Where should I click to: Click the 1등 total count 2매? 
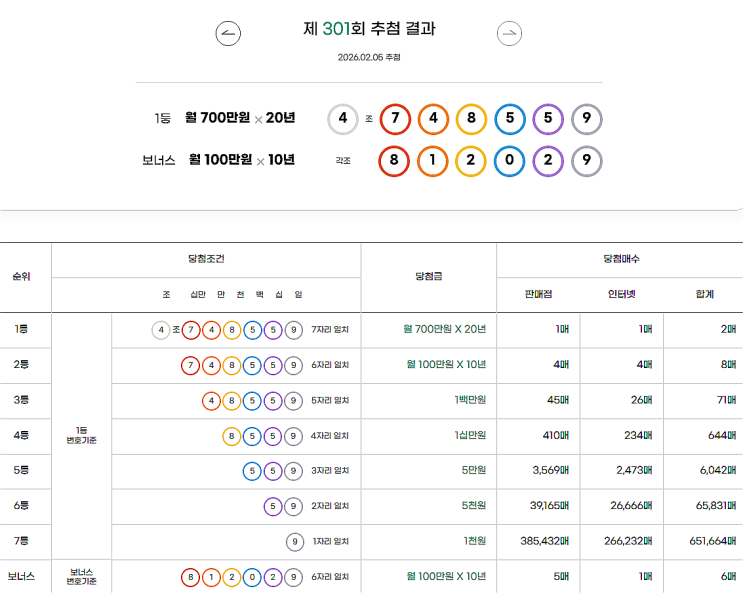[x=728, y=329]
